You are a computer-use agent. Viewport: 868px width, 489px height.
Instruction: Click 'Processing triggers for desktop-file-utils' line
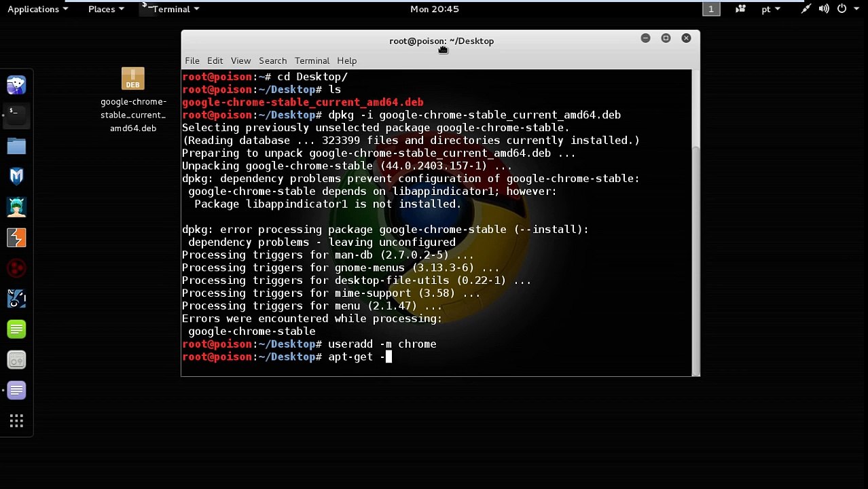coord(357,280)
